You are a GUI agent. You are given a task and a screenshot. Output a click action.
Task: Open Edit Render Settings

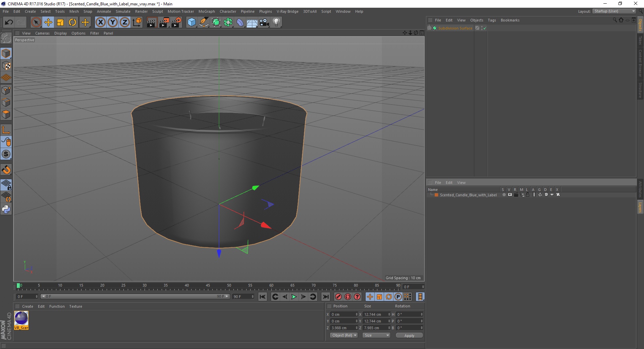[176, 22]
